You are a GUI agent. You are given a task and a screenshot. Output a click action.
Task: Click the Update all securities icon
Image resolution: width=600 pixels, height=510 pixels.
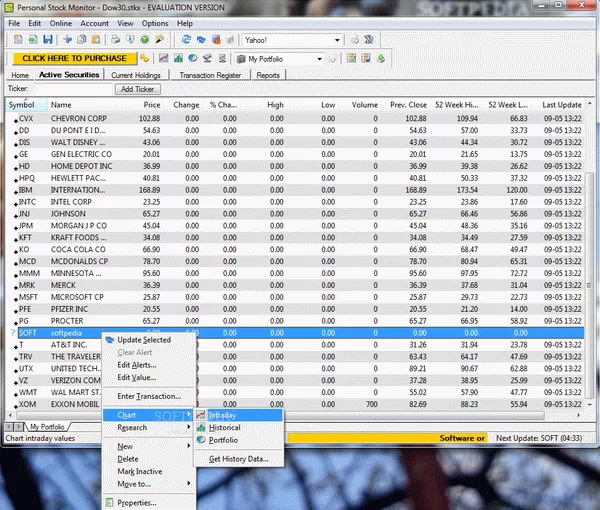(x=201, y=39)
